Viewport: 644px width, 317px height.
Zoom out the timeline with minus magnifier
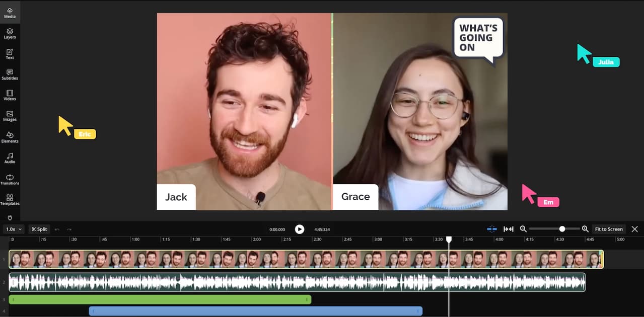(x=523, y=229)
